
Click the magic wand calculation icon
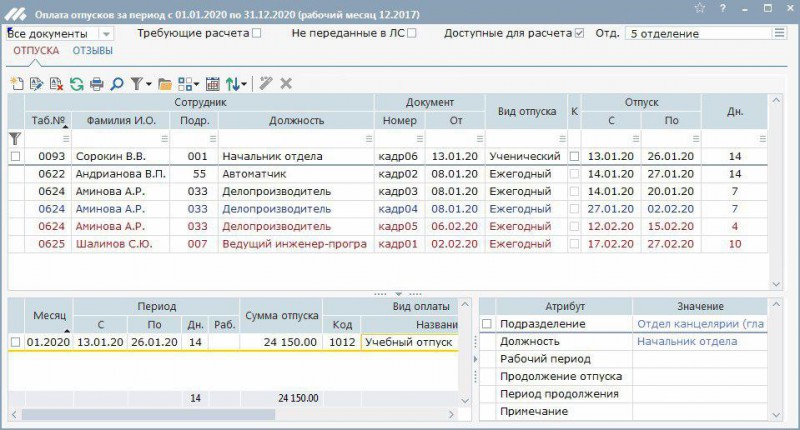click(x=266, y=84)
